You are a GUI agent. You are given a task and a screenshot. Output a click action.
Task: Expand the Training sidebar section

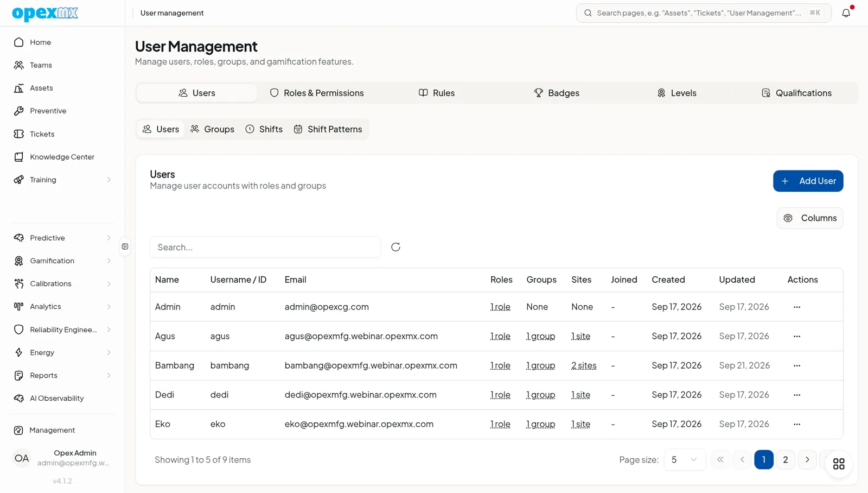(62, 180)
